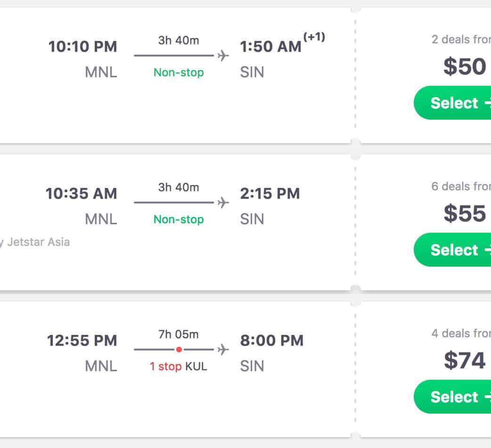Choose Select for the $74 one-stop flight
This screenshot has width=491, height=448.
point(453,397)
